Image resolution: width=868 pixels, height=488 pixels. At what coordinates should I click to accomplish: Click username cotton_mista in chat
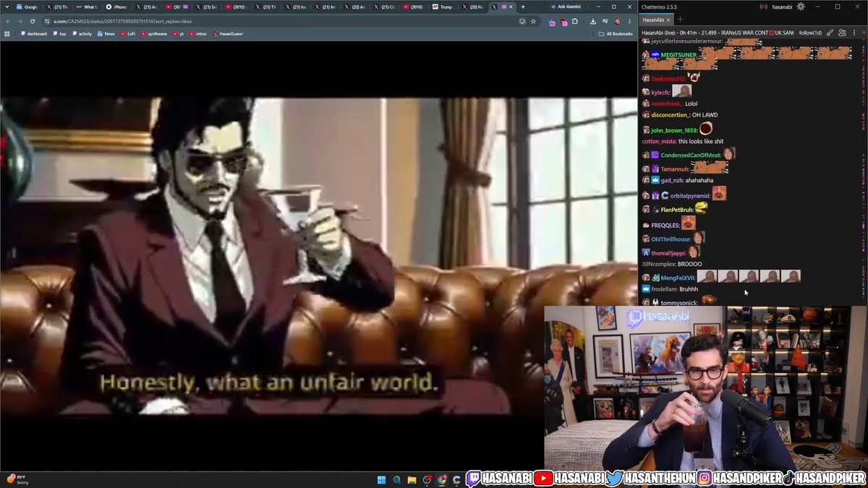pos(658,141)
